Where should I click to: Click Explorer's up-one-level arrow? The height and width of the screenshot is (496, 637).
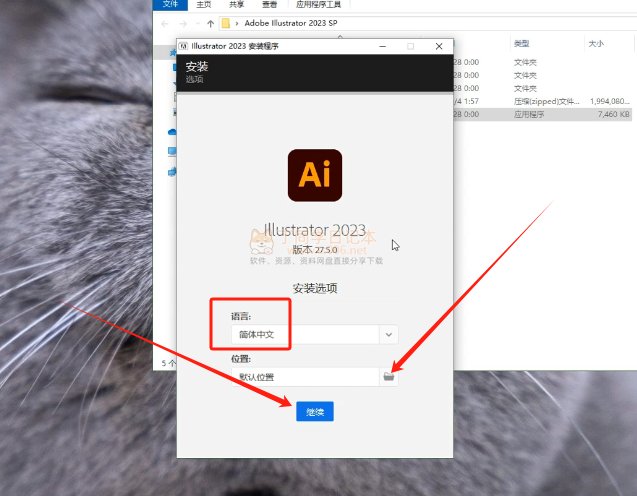tap(210, 24)
